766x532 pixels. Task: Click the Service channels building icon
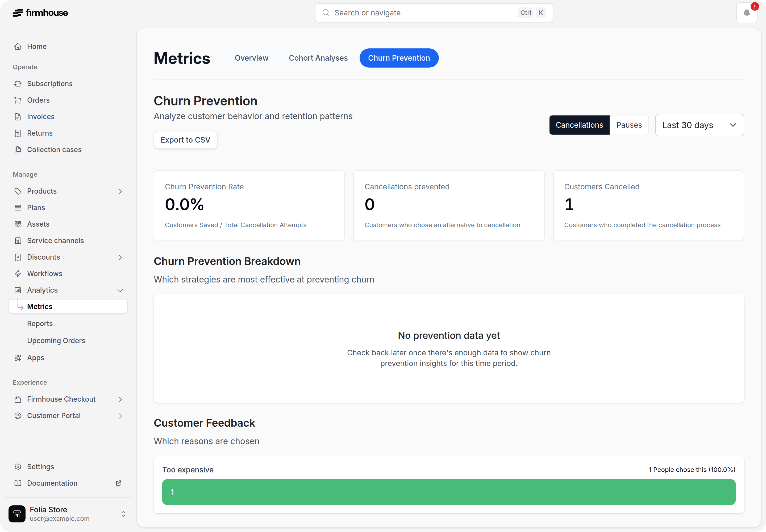click(x=18, y=241)
